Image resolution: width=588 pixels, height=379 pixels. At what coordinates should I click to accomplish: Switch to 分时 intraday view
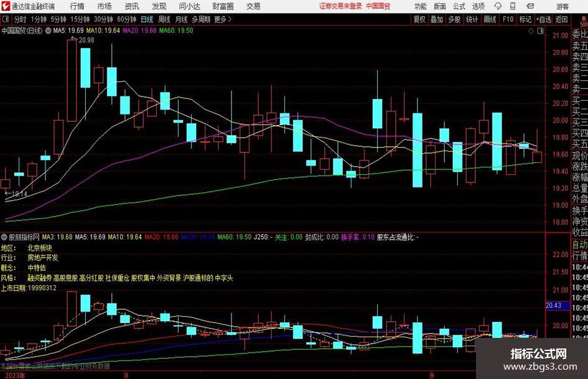21,19
